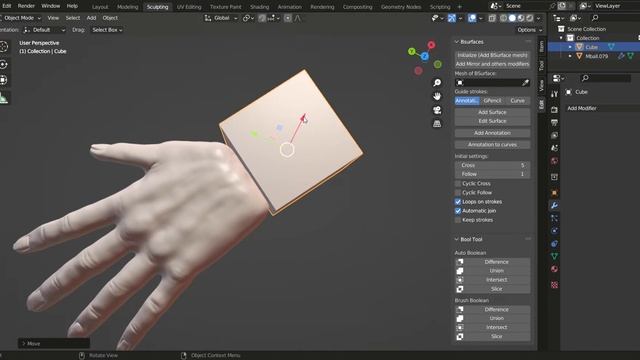This screenshot has height=360, width=640.
Task: Toggle viewport gizmos display button
Action: (x=452, y=18)
